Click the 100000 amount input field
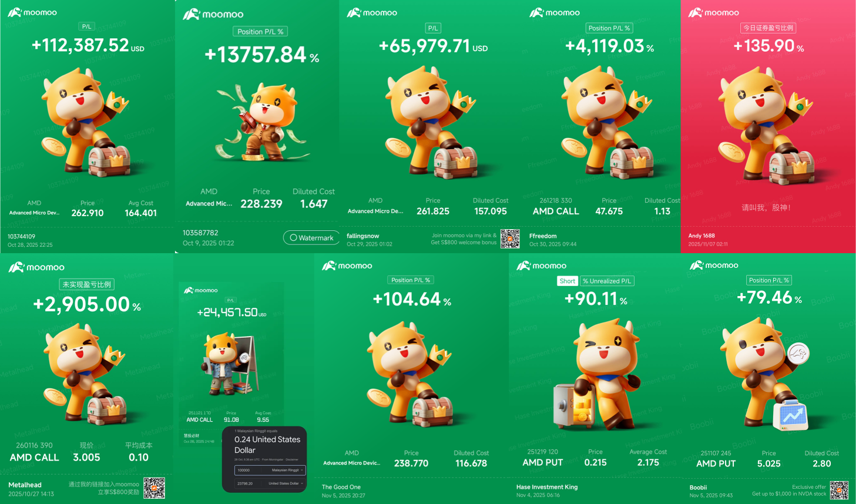This screenshot has width=856, height=504. point(248,470)
